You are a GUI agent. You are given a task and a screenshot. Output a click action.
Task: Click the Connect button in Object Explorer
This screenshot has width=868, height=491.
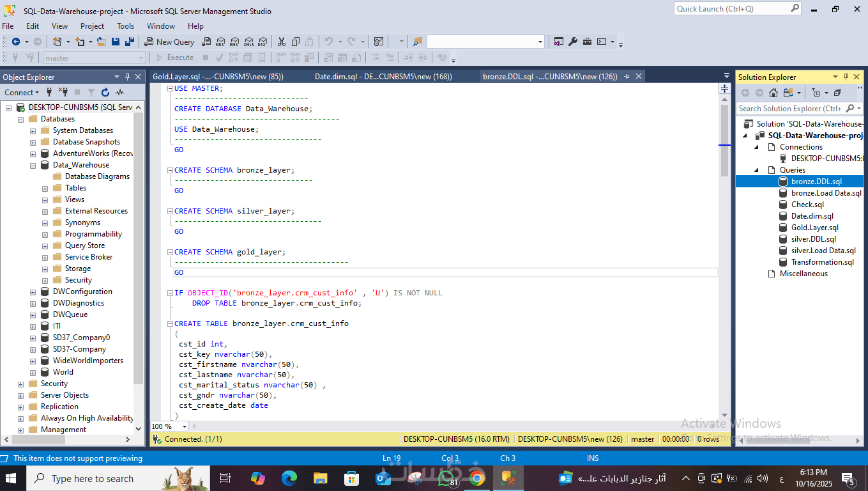19,93
